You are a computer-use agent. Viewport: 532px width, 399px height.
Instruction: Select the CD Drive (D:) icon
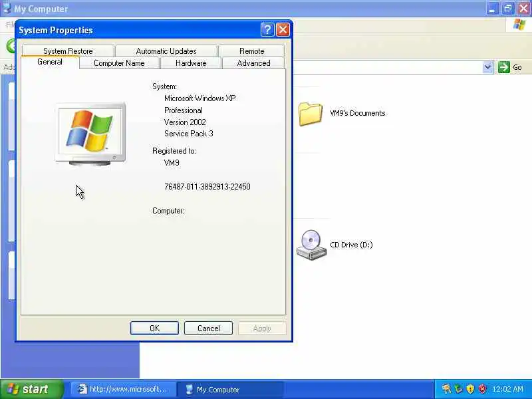point(311,245)
